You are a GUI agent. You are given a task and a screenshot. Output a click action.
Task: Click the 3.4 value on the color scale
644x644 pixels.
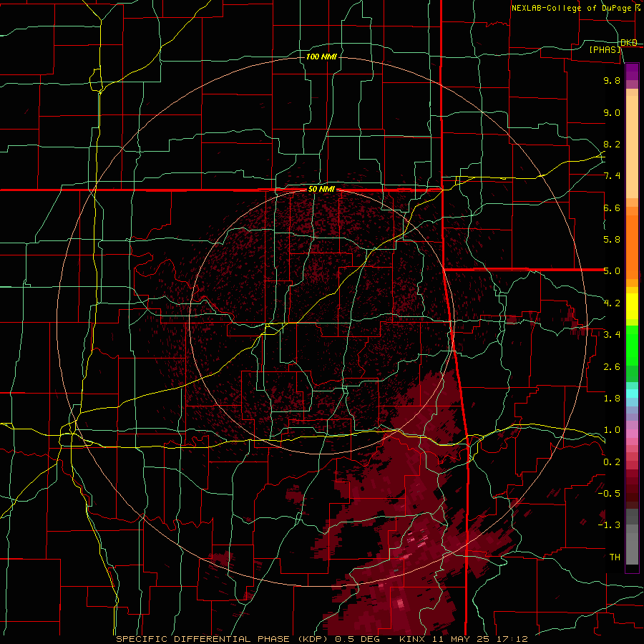click(612, 335)
